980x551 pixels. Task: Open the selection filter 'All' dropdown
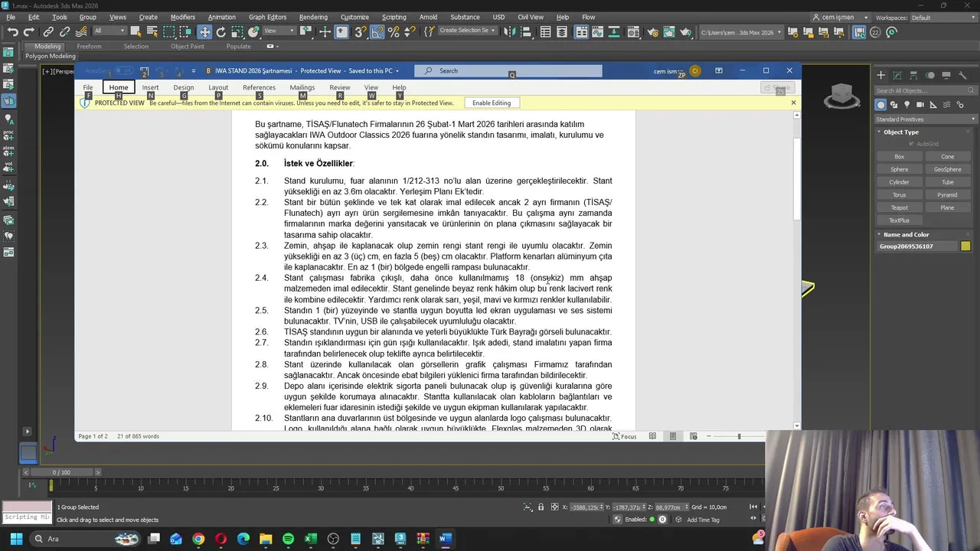(x=109, y=31)
